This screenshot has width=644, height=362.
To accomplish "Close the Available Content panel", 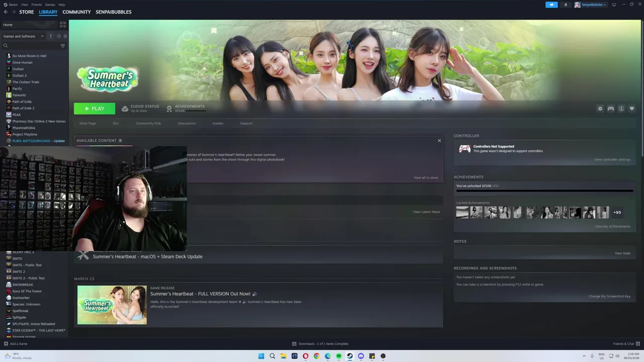I will click(439, 141).
